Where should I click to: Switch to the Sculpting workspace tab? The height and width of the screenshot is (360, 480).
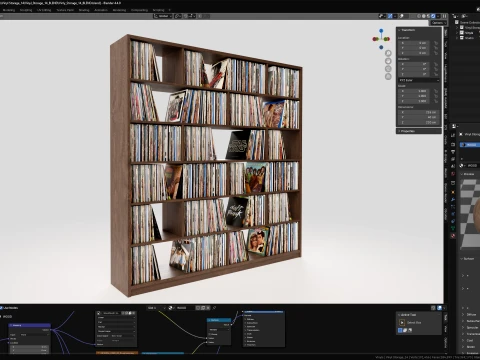tap(26, 10)
